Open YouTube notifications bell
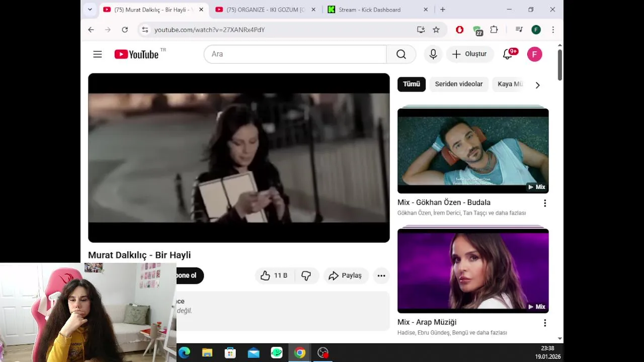Screen dimensions: 644x362 point(508,54)
